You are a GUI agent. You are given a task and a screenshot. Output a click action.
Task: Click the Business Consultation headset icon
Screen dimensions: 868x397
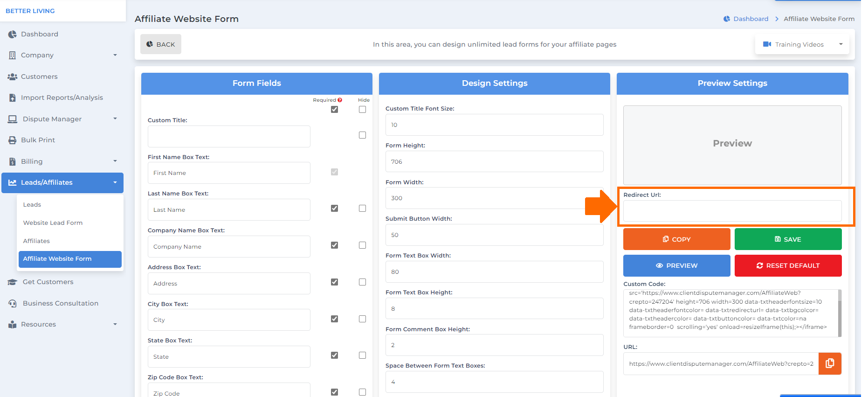tap(13, 303)
